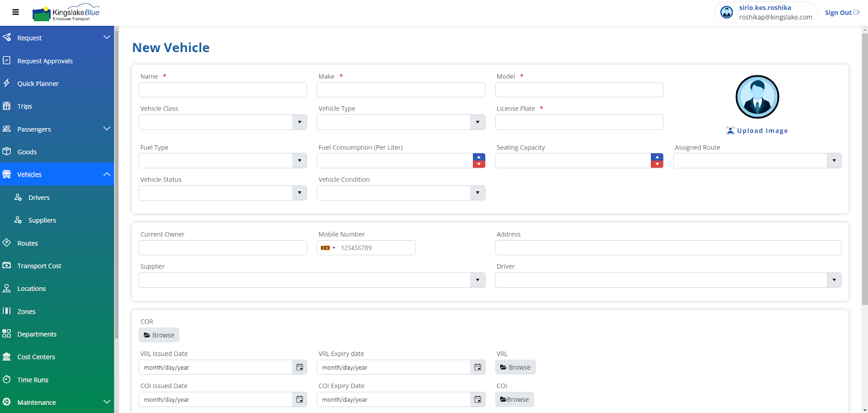
Task: Open COI Expiry Date calendar icon
Action: coord(477,399)
